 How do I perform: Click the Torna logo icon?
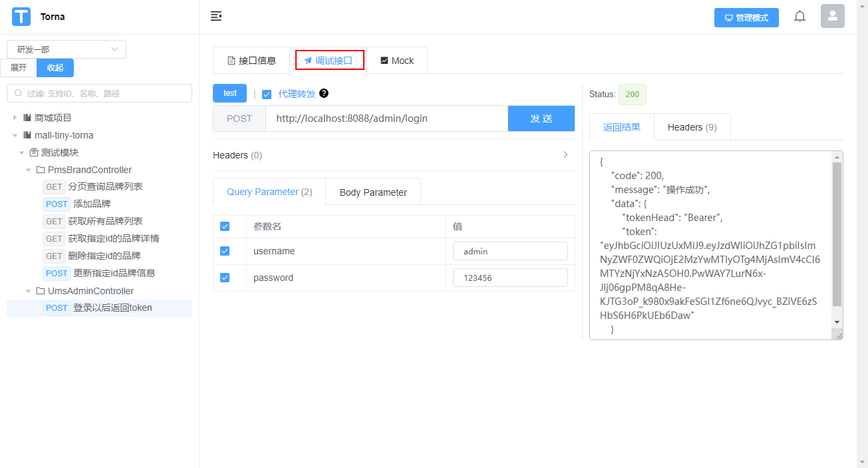(21, 17)
